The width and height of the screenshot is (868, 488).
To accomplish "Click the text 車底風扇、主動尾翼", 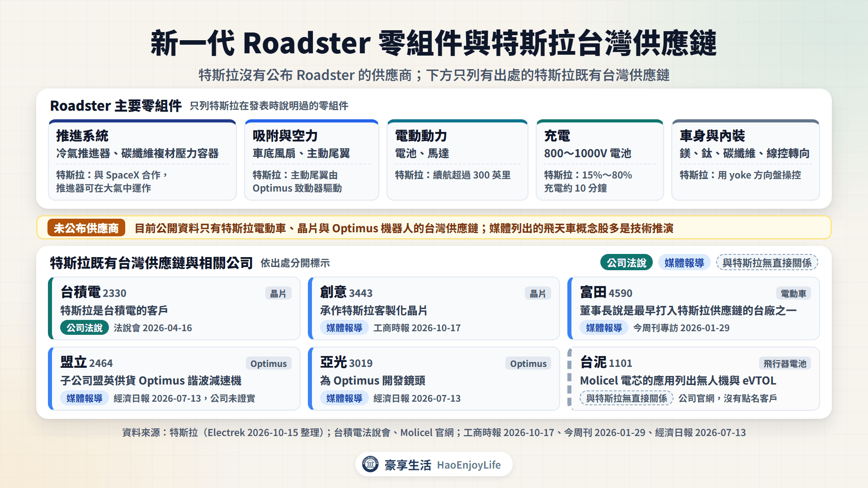I will tap(301, 154).
